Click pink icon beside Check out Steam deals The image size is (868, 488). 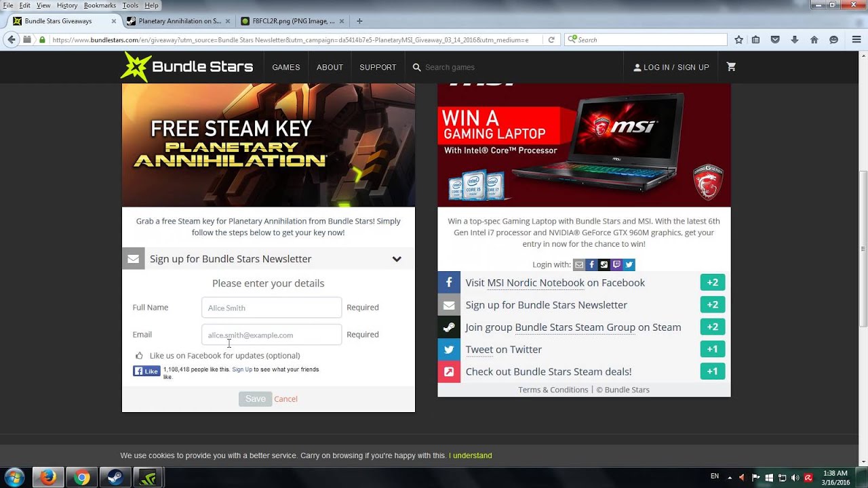449,372
